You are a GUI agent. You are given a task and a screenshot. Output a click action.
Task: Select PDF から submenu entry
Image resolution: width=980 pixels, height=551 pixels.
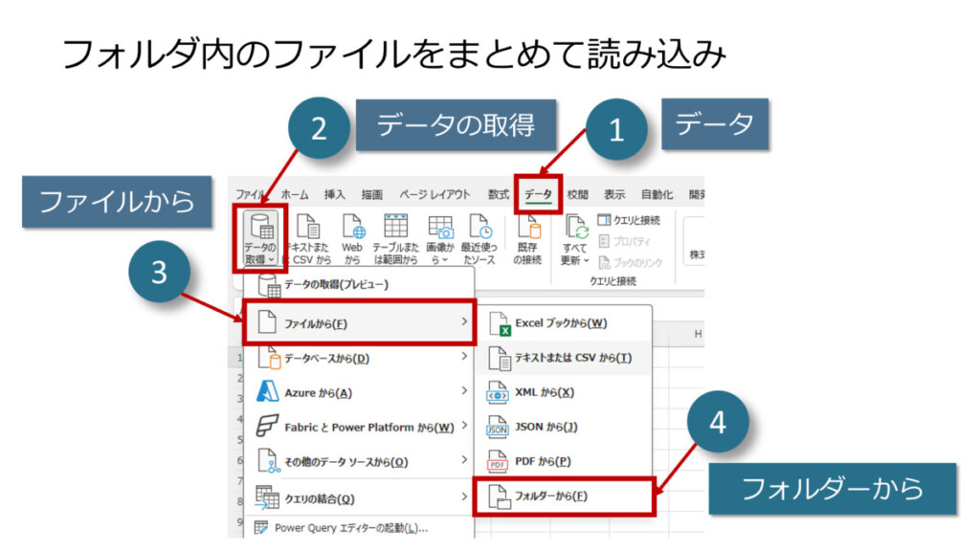(x=543, y=461)
